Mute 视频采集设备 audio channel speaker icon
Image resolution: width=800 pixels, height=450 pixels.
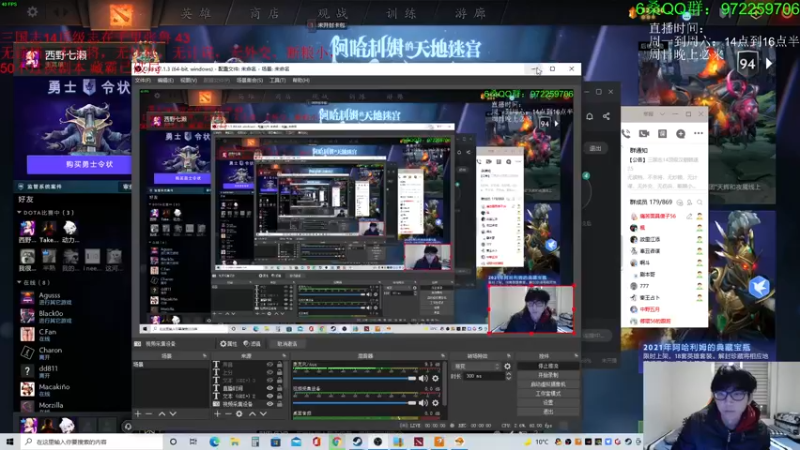[423, 403]
